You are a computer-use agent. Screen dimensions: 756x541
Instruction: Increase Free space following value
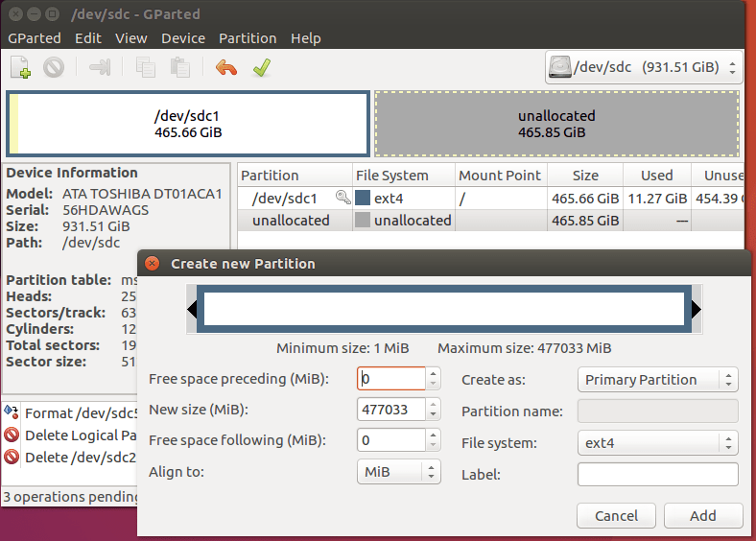click(x=433, y=435)
